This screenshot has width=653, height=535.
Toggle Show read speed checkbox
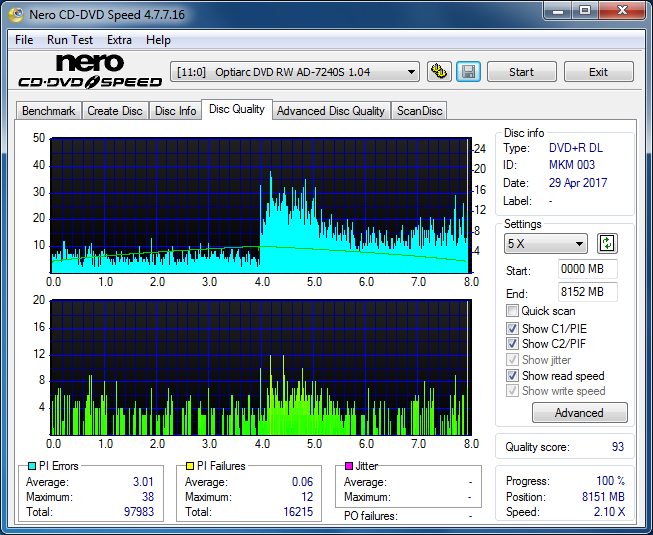(512, 376)
